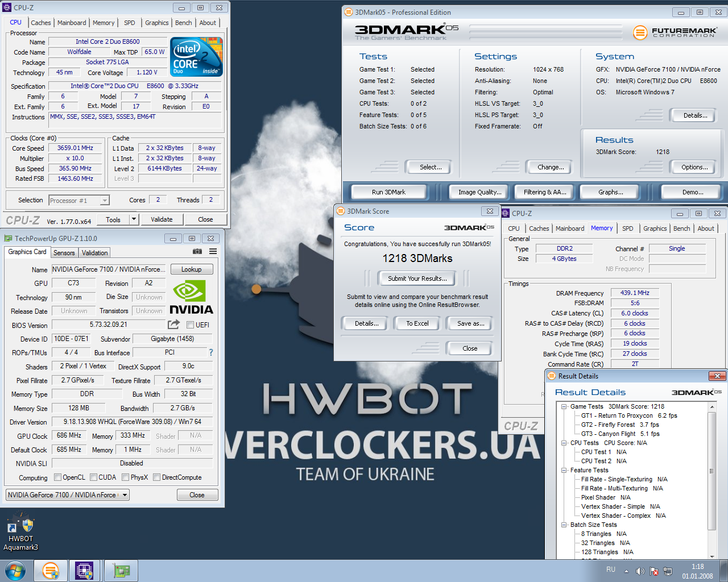This screenshot has width=728, height=582.
Task: Toggle the UEFI checkbox
Action: [x=191, y=325]
